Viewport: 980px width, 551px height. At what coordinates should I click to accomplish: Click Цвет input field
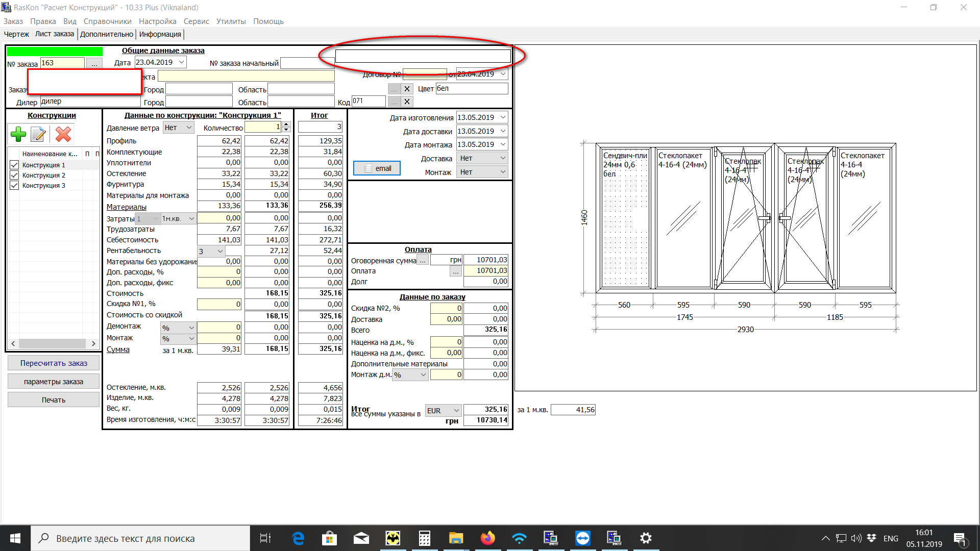pos(472,88)
